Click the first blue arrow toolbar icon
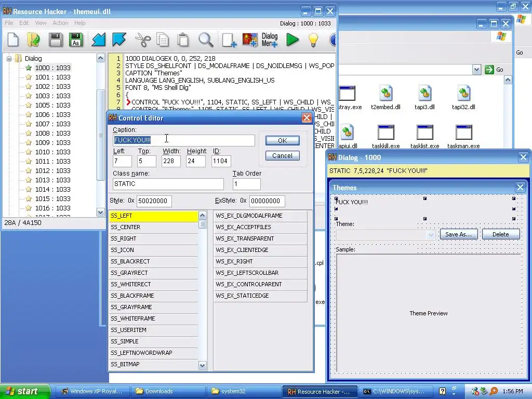The height and width of the screenshot is (399, 532). (x=99, y=39)
